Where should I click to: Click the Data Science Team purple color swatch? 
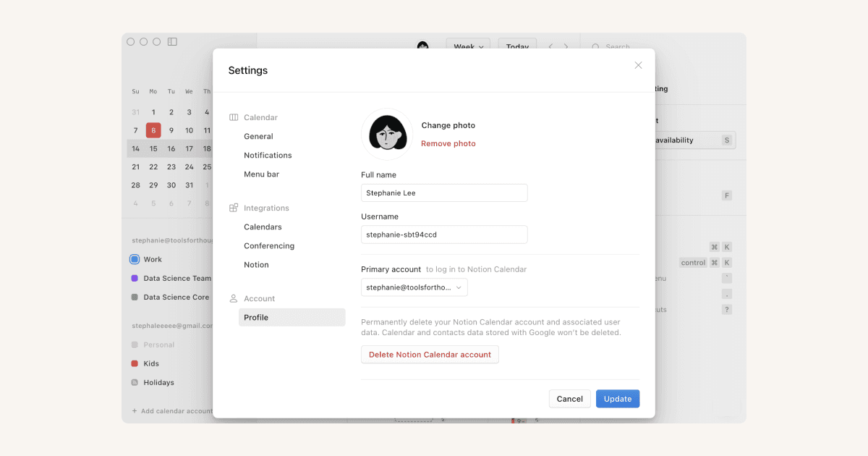135,278
